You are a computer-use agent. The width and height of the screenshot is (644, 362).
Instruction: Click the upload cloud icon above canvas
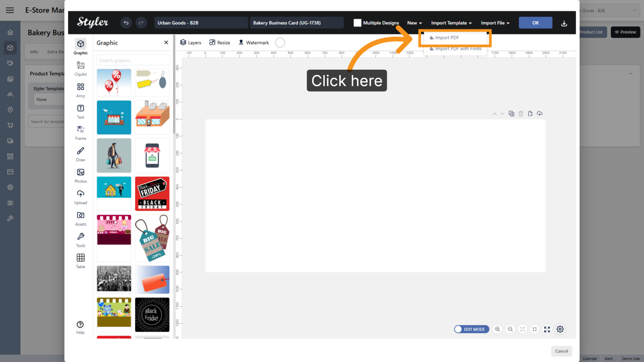point(540,114)
